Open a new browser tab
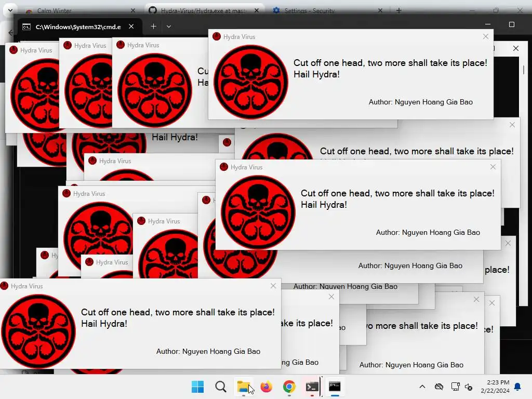Image resolution: width=532 pixels, height=399 pixels. [x=398, y=10]
